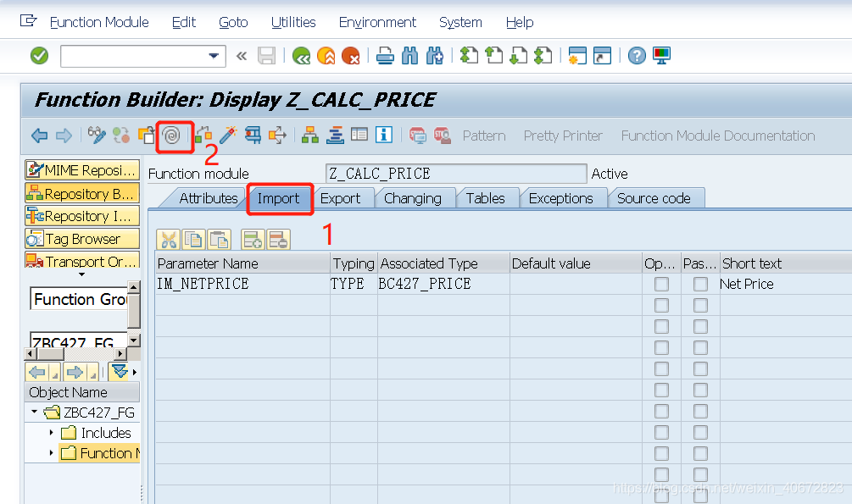Screen dimensions: 852x504
Task: Click the blue forward arrow in application toolbar
Action: click(x=64, y=136)
